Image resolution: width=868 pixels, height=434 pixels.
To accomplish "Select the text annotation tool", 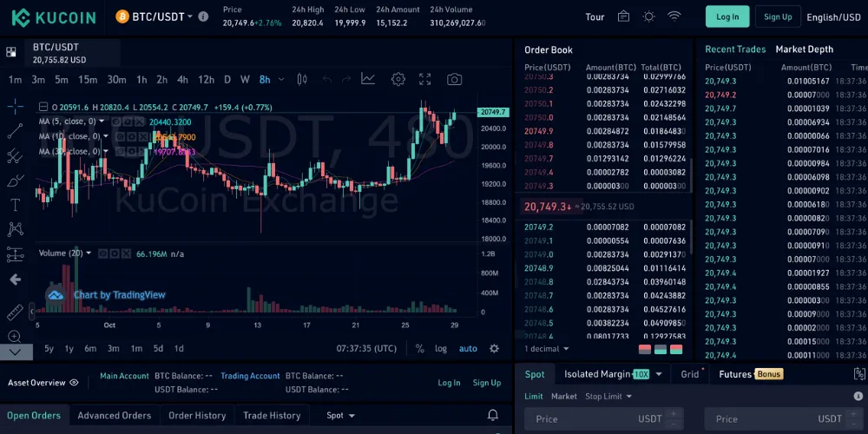I will [x=15, y=205].
